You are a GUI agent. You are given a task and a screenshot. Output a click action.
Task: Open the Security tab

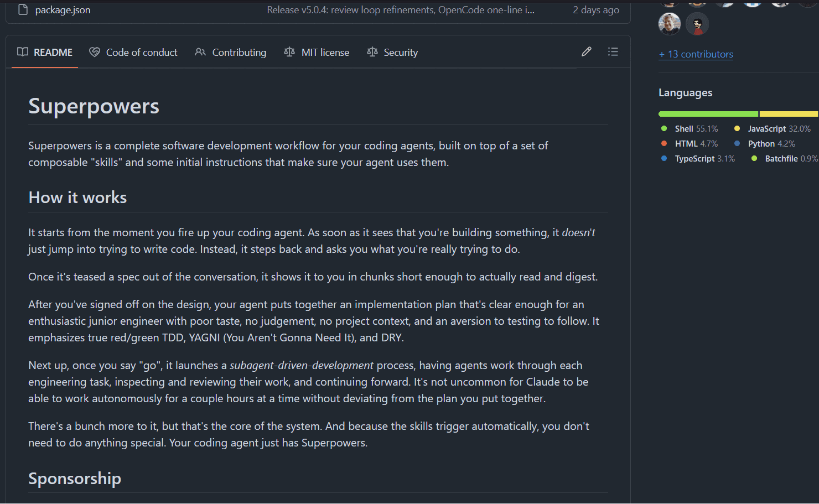[392, 52]
